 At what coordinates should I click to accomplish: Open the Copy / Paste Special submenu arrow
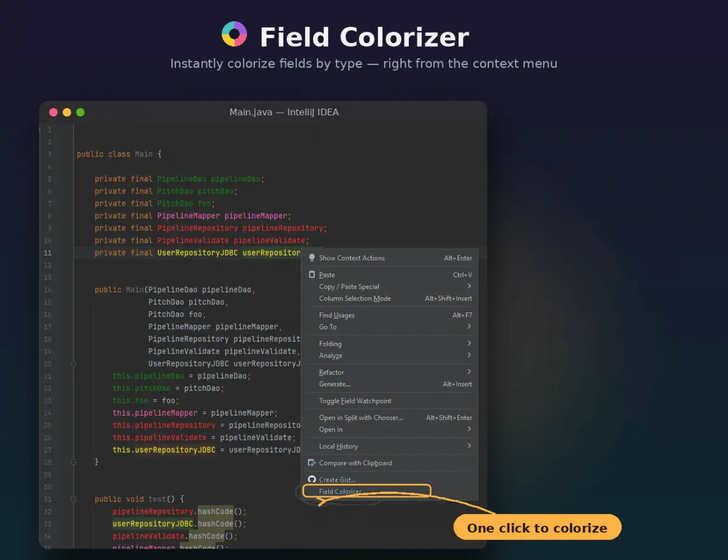pyautogui.click(x=470, y=286)
